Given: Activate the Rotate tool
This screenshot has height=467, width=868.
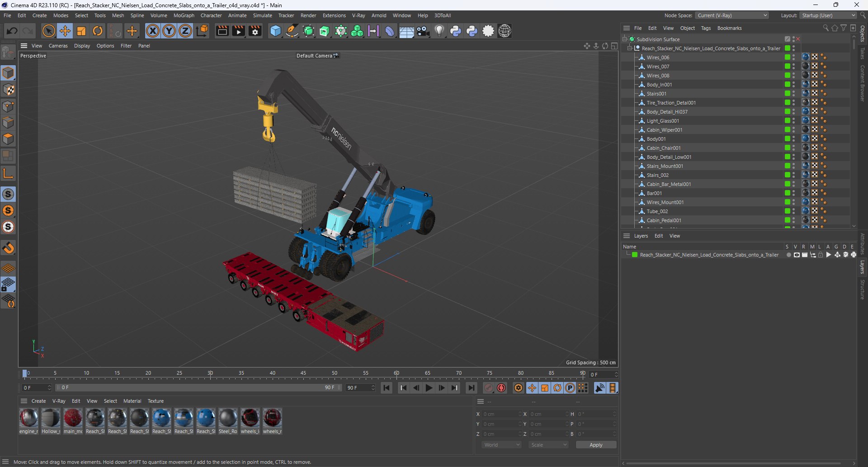Looking at the screenshot, I should [x=98, y=31].
